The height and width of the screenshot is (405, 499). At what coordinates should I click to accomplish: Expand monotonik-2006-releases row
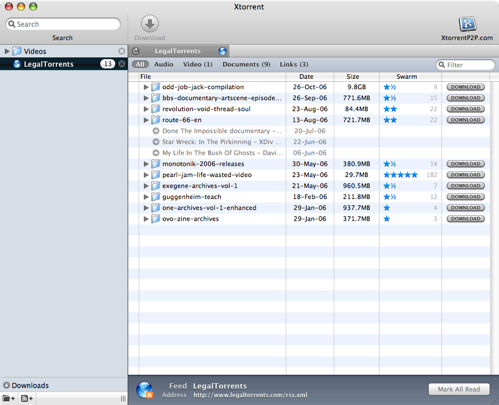point(146,164)
